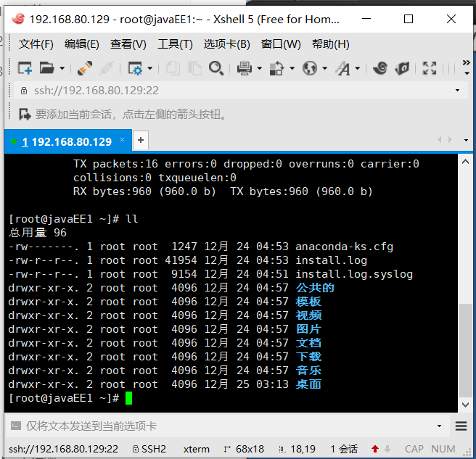Click the red upload arrow indicator
Viewport: 476px width, 459px height.
(375, 449)
